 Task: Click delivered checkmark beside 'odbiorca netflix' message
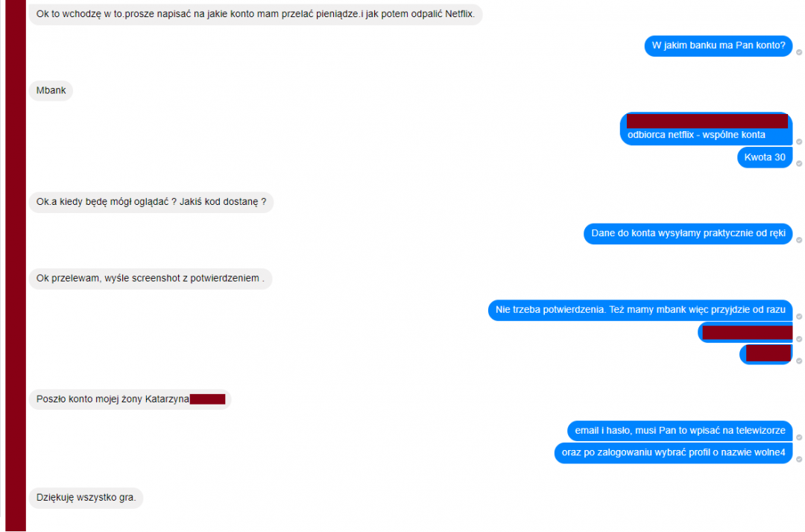click(799, 142)
